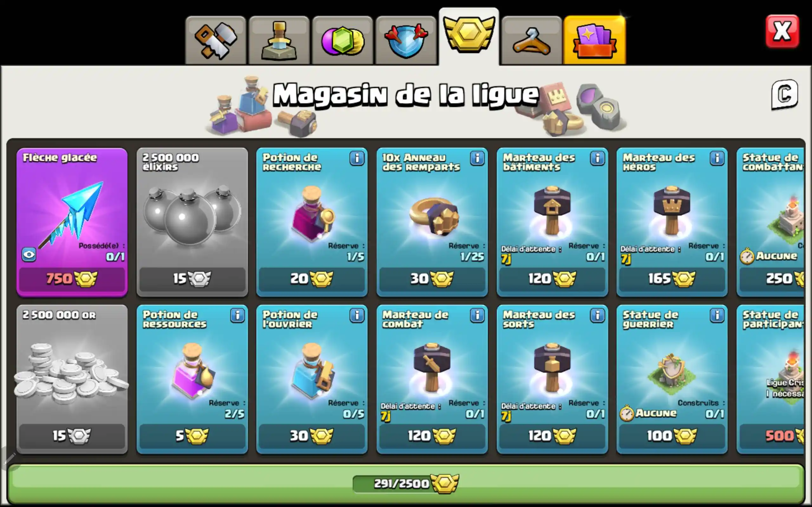The width and height of the screenshot is (812, 507).
Task: Open the clothes hanger skins tab
Action: pos(532,40)
